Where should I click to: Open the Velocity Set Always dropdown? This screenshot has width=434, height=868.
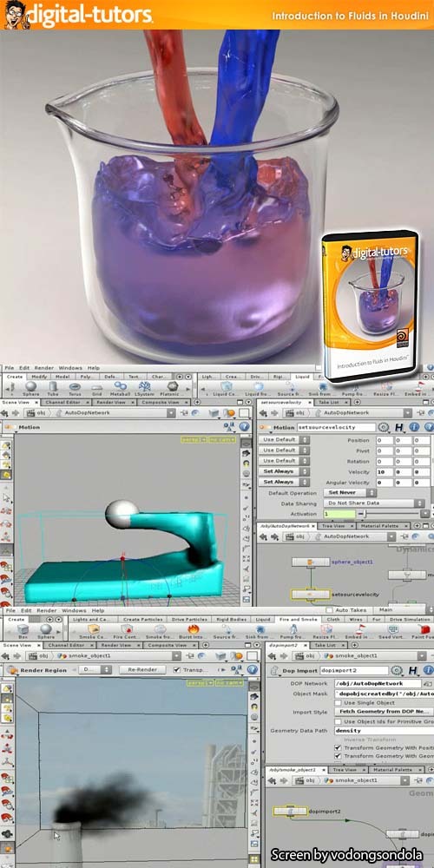pyautogui.click(x=284, y=471)
